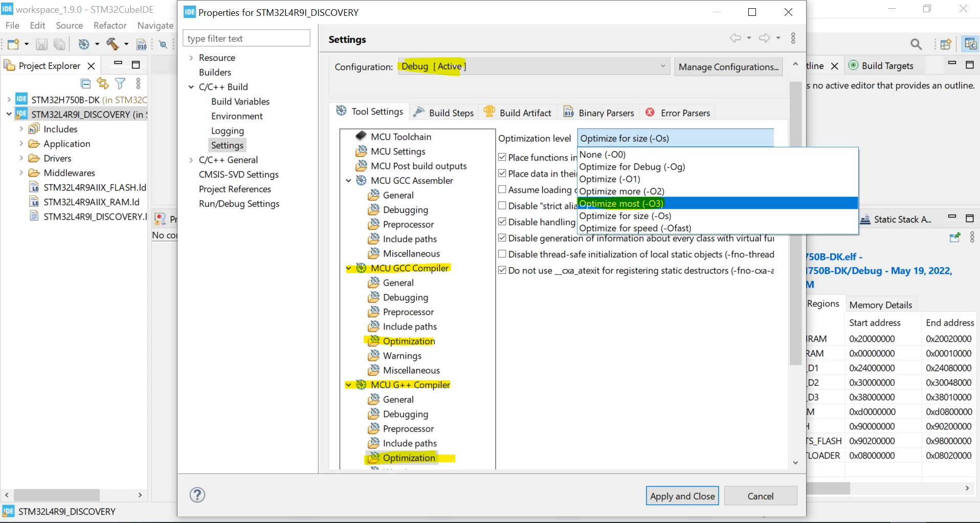Click the 010 binary file toolbar icon
The width and height of the screenshot is (980, 523).
[142, 45]
